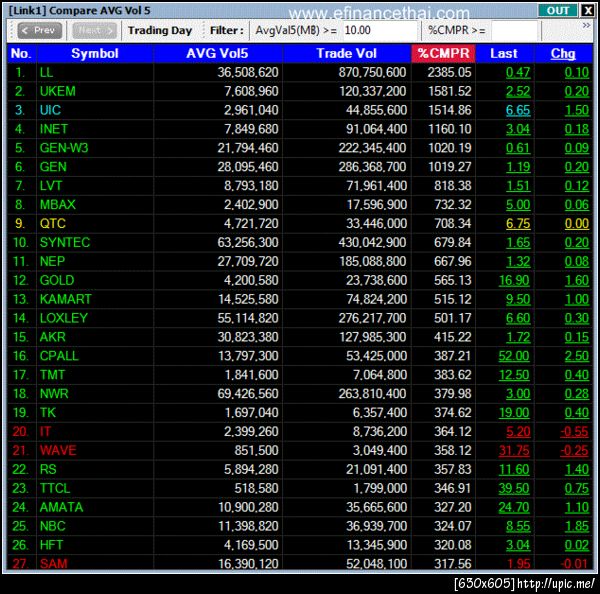Select symbol RS
600x594 pixels.
[48, 469]
